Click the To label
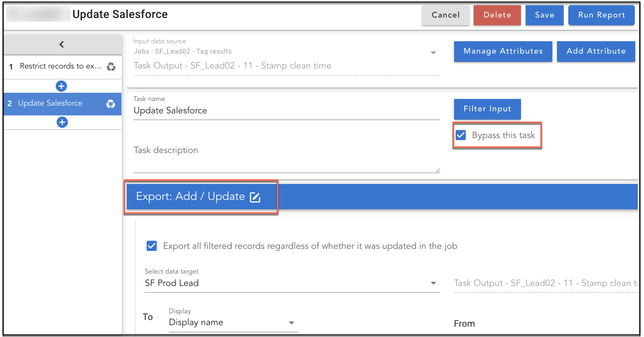 [148, 317]
